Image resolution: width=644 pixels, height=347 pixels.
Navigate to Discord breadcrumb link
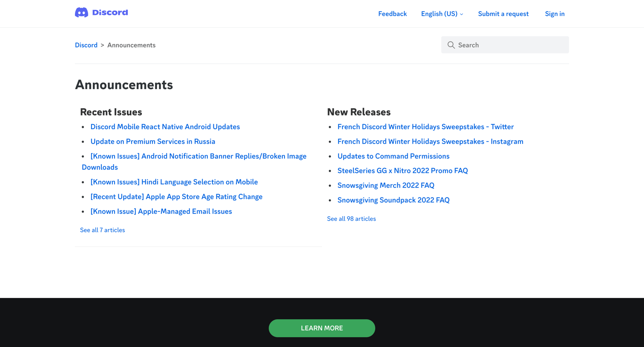click(86, 45)
